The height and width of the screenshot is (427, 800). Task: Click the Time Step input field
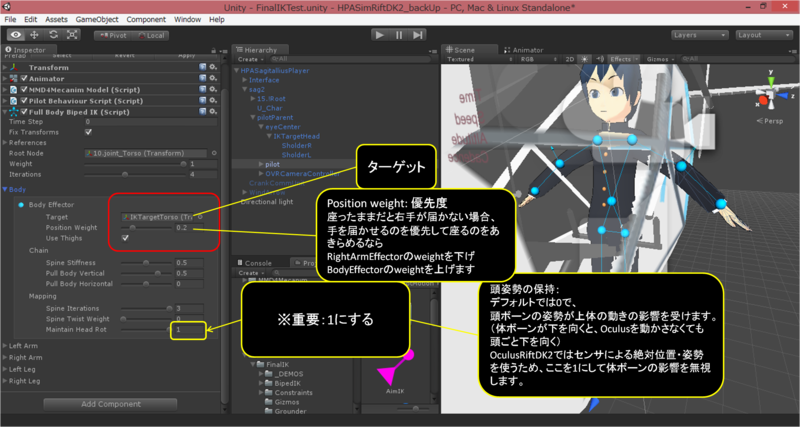(x=151, y=122)
